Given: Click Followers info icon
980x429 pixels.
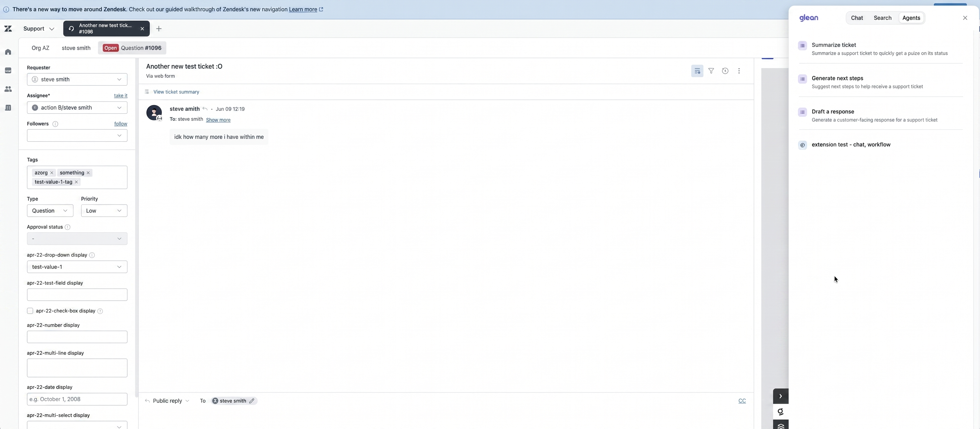Looking at the screenshot, I should (x=55, y=124).
